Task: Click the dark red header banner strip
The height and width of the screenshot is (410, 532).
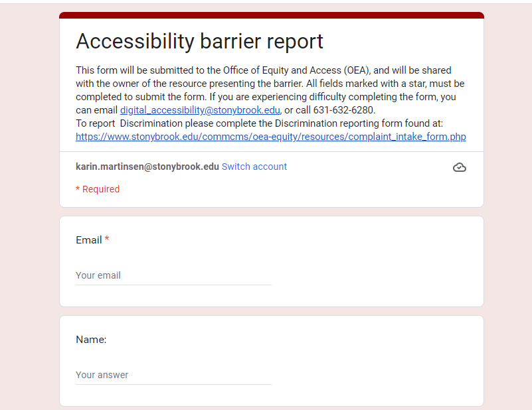Action: click(271, 13)
